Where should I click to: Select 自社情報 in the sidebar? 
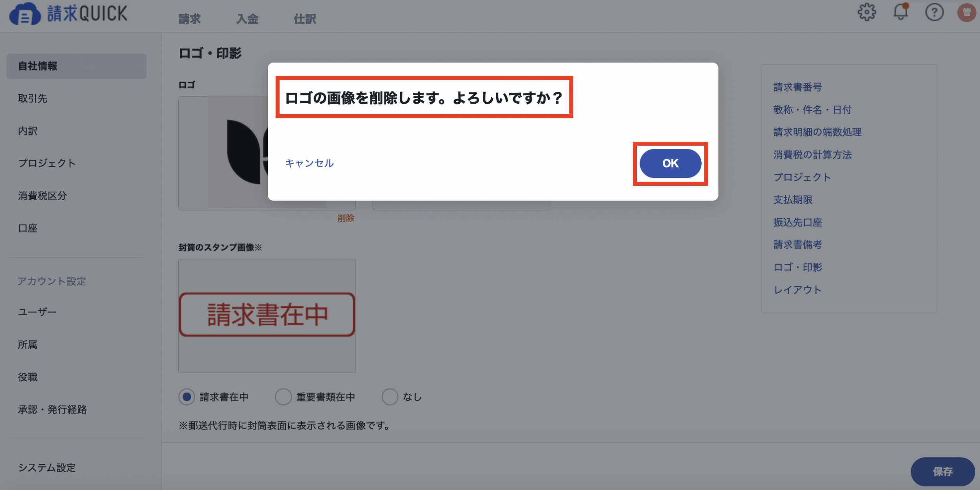tap(77, 66)
